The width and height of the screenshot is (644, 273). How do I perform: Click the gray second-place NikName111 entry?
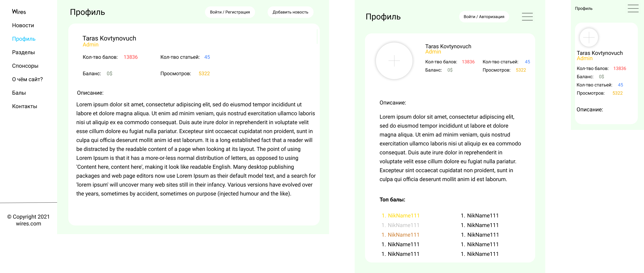point(400,225)
